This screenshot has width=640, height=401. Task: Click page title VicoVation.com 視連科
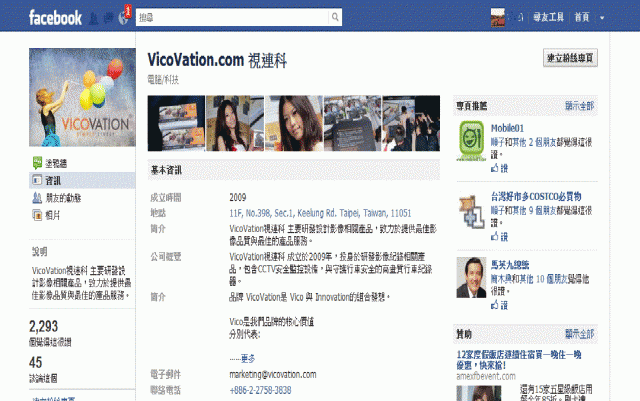coord(217,60)
